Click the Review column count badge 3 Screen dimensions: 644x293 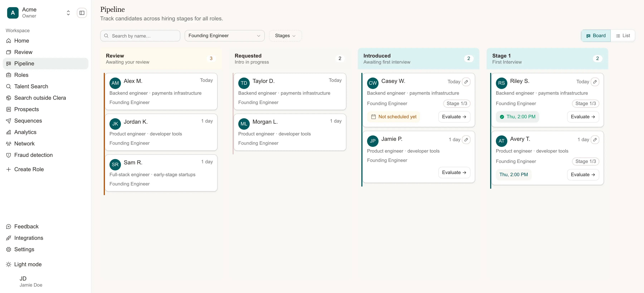click(x=211, y=58)
